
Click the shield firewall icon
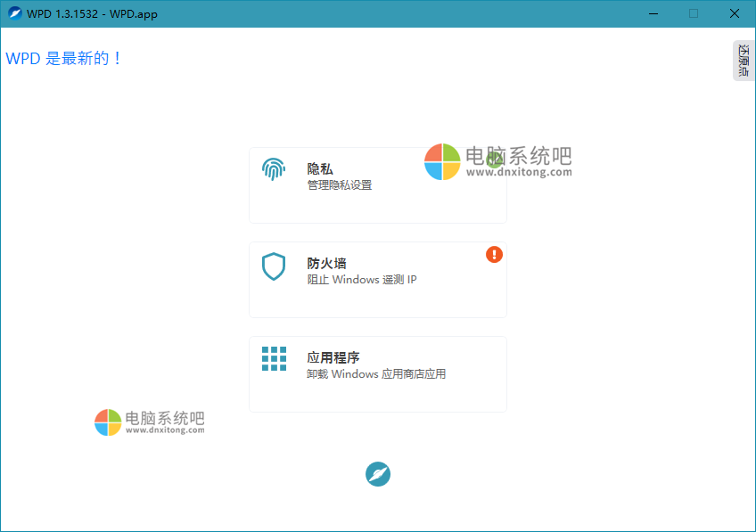(x=274, y=266)
